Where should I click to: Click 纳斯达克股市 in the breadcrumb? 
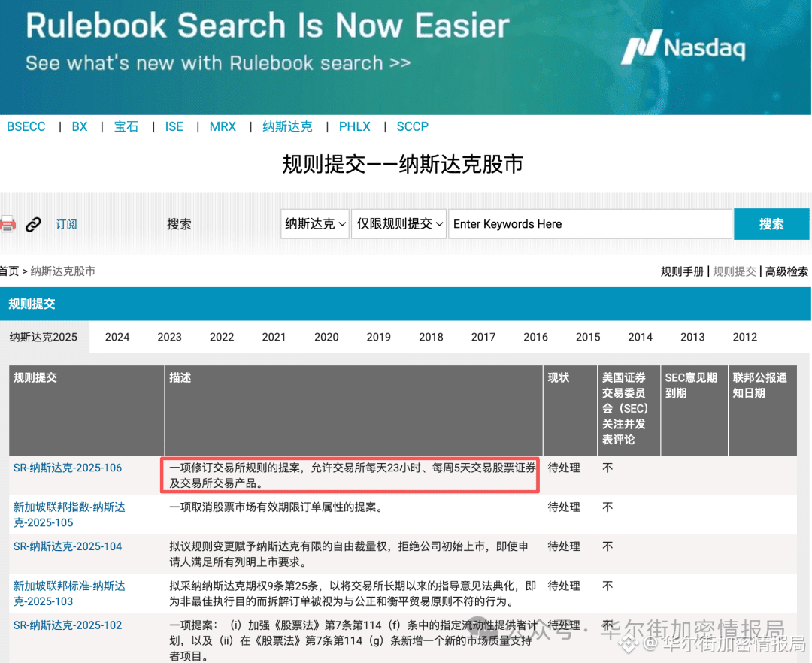(63, 271)
